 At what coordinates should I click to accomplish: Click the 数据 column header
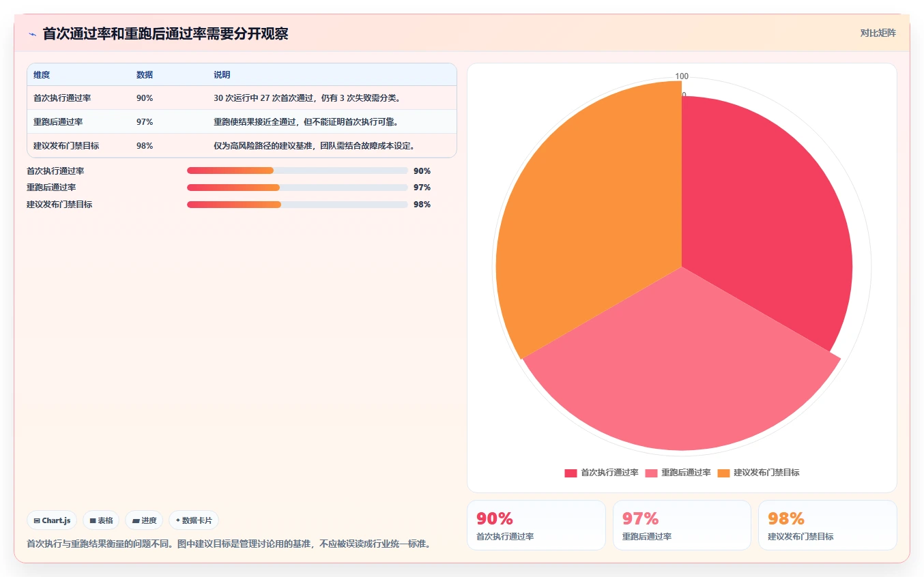coord(145,75)
